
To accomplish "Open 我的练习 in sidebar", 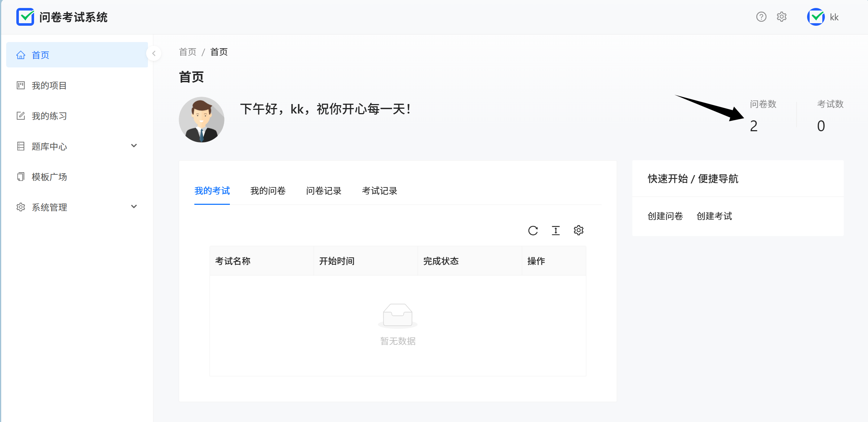I will 49,116.
